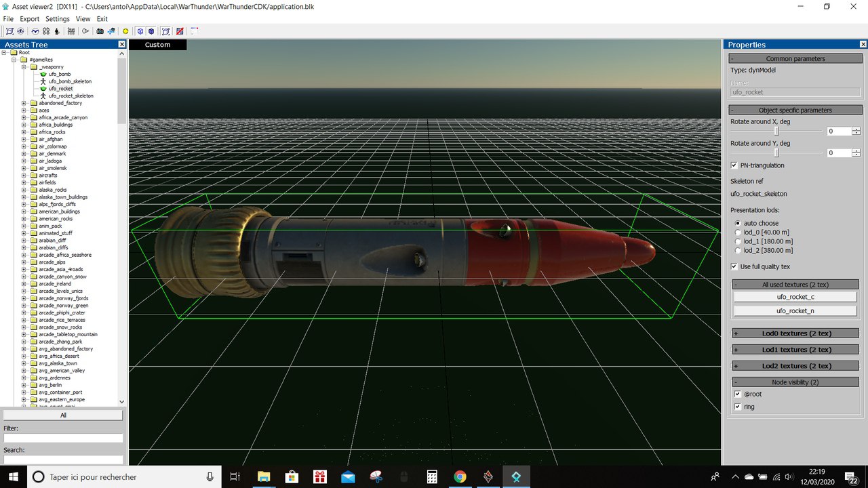Image resolution: width=868 pixels, height=488 pixels.
Task: Click the eye icon in the toolbar
Action: [20, 31]
